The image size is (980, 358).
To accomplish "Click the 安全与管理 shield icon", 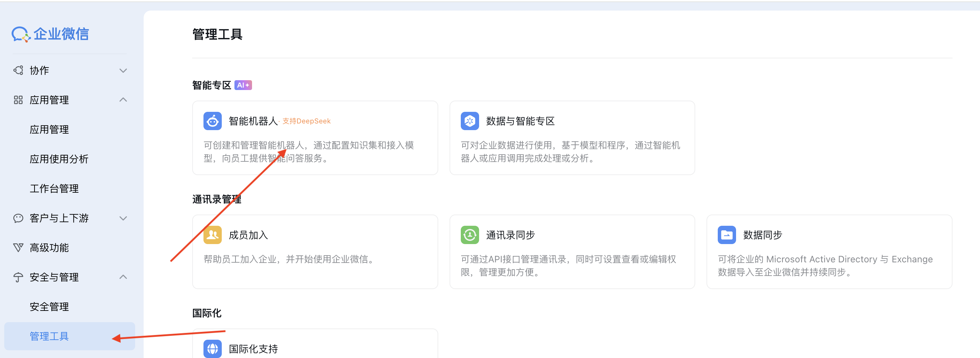I will [x=18, y=277].
